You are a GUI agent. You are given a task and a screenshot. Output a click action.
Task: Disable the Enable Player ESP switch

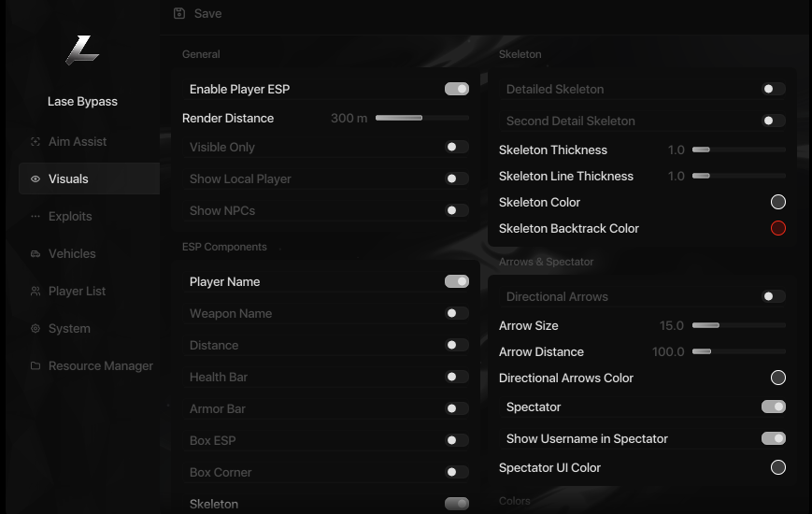[457, 89]
